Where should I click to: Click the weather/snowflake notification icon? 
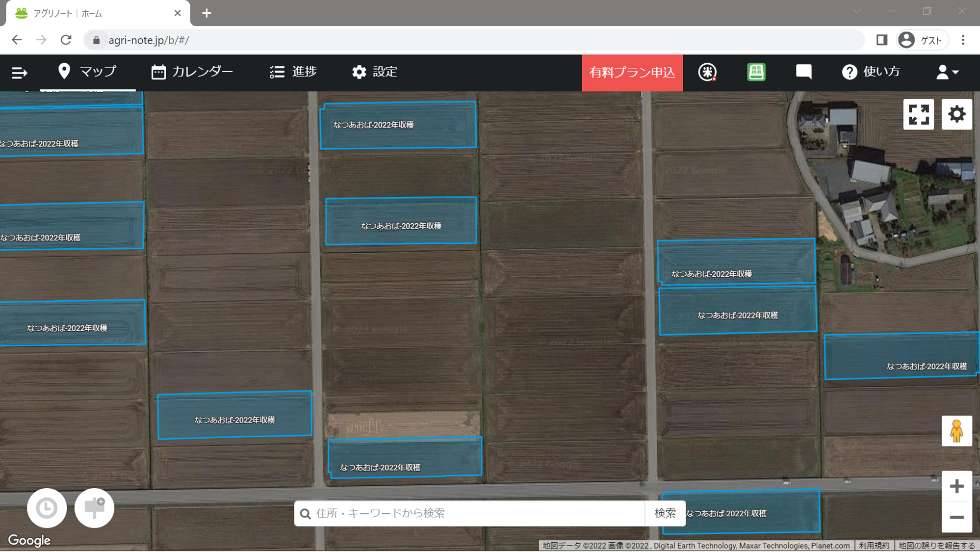click(x=707, y=72)
